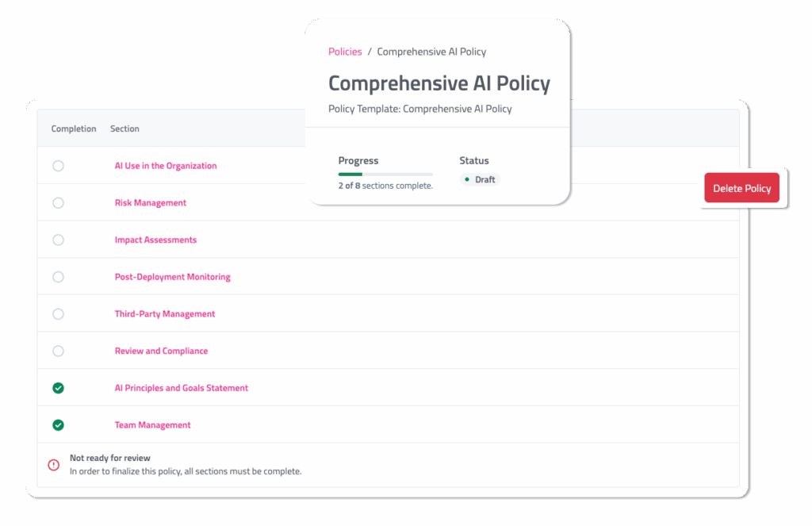Open the Risk Management section
Viewport: 812px width, 526px height.
(151, 203)
